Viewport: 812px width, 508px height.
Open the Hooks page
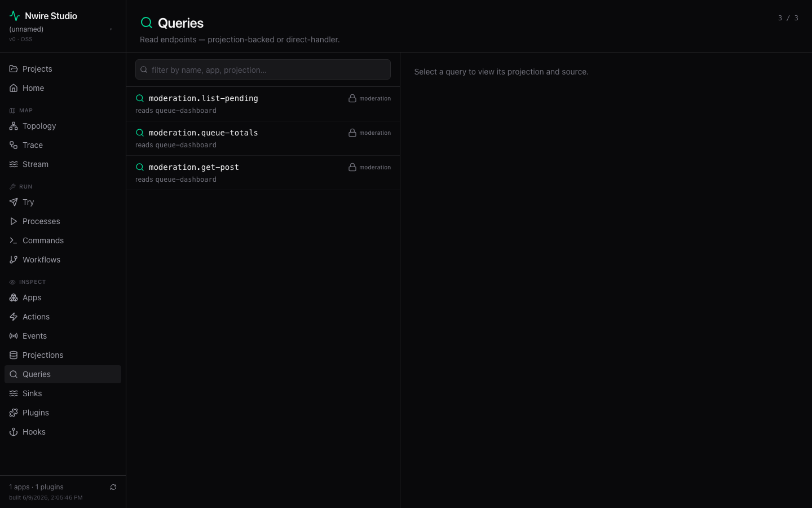[63, 432]
